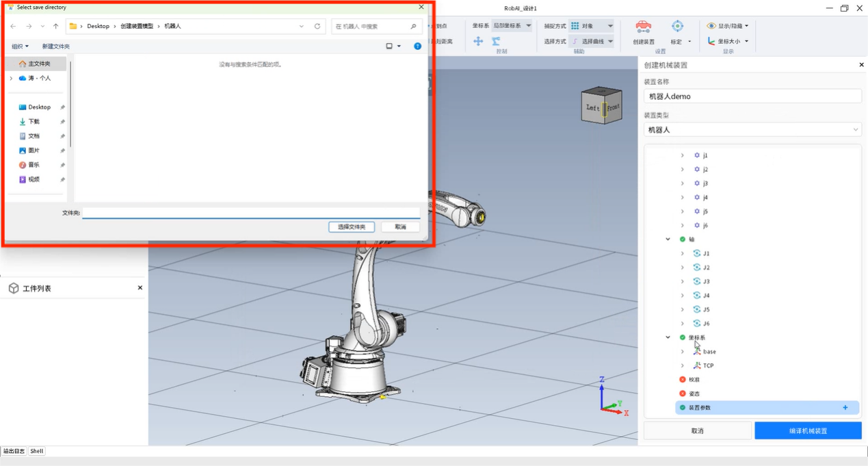Image resolution: width=868 pixels, height=466 pixels.
Task: Click the gear icon of lowercase j4 part
Action: pyautogui.click(x=697, y=197)
